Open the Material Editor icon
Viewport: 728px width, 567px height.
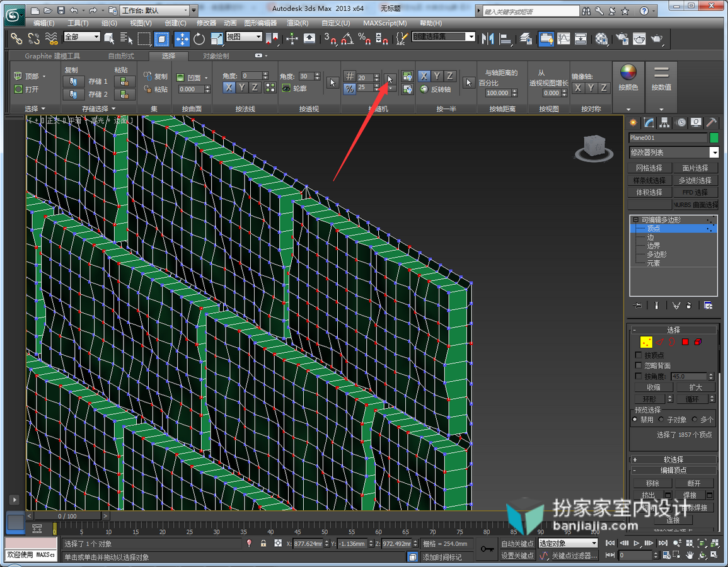click(601, 38)
